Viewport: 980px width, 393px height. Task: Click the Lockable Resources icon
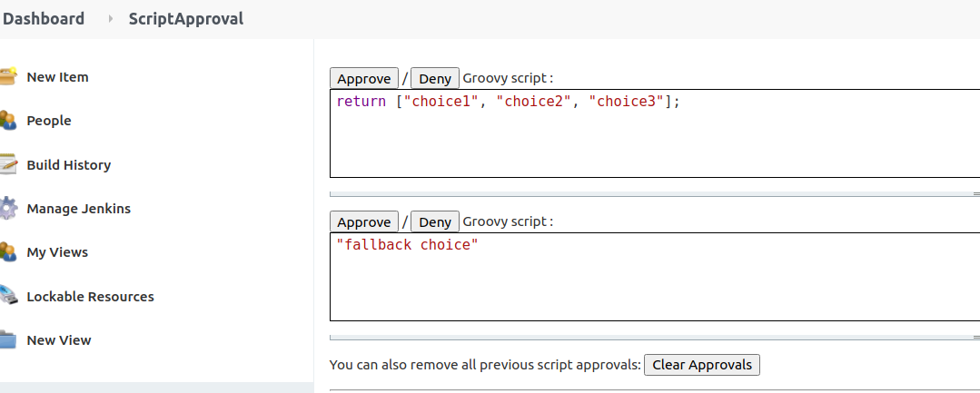(8, 297)
